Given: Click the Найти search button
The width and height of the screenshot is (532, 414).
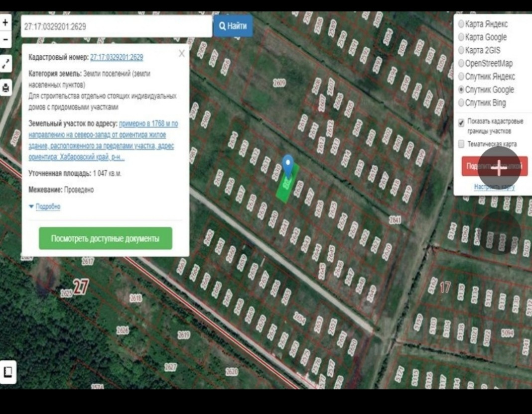Looking at the screenshot, I should pyautogui.click(x=233, y=26).
